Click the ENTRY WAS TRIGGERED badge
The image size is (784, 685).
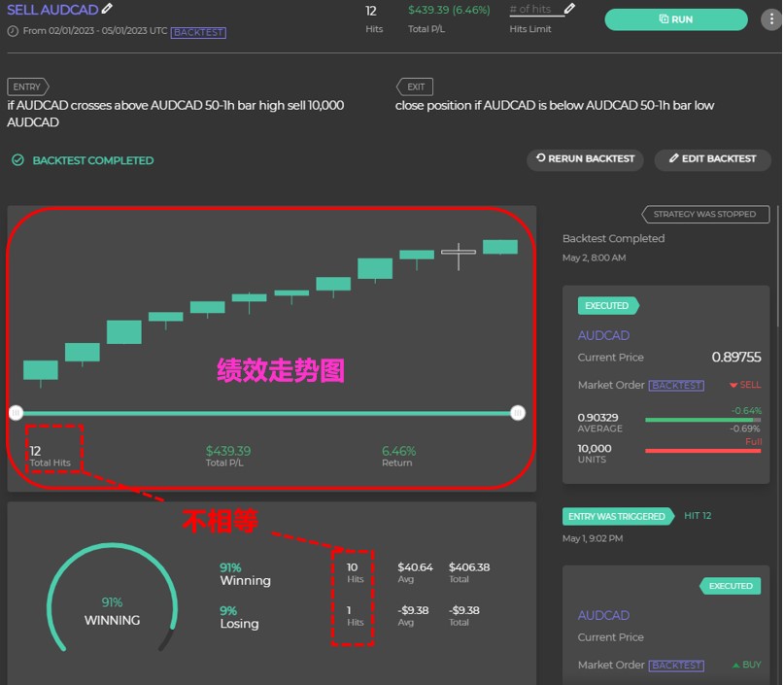point(617,516)
